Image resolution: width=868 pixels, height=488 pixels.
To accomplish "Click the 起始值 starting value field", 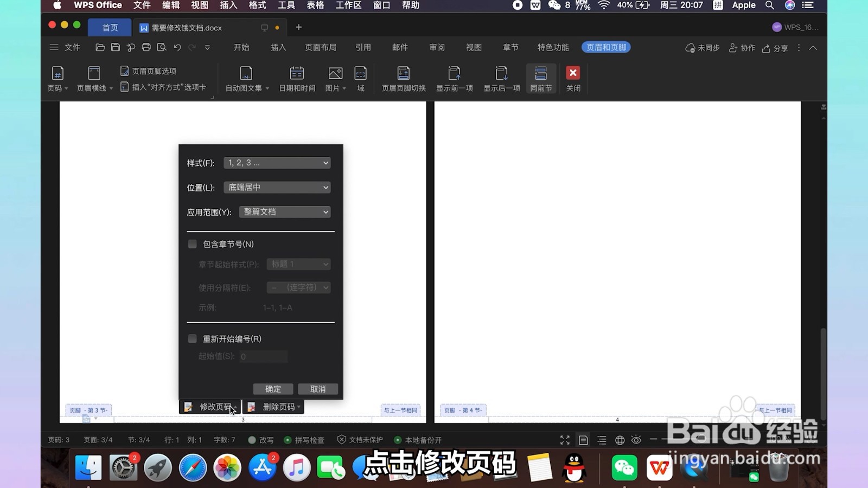I will (263, 356).
